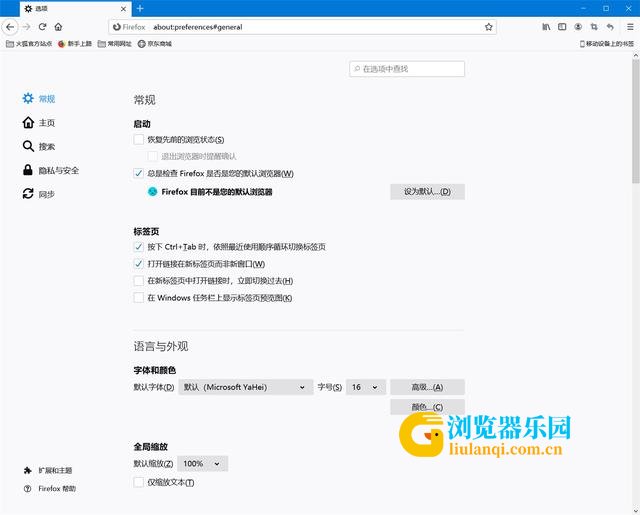This screenshot has height=515, width=640.
Task: Click the undo arrow icon in toolbar
Action: [610, 27]
